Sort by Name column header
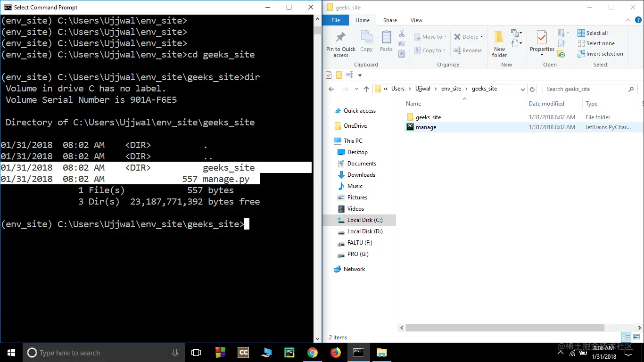 pyautogui.click(x=413, y=104)
